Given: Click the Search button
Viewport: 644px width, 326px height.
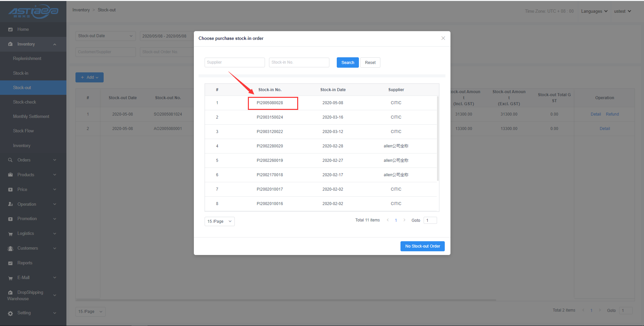Looking at the screenshot, I should (x=347, y=63).
